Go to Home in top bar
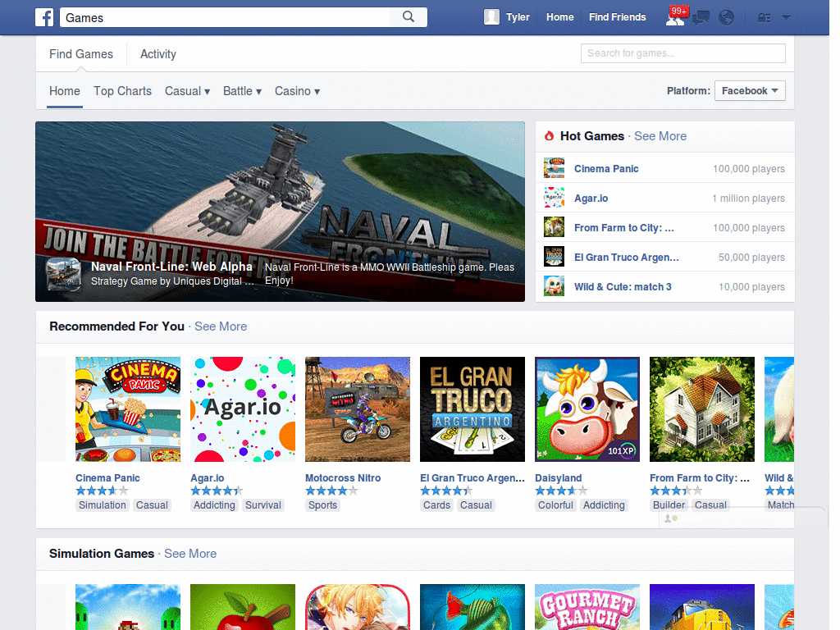This screenshot has width=840, height=630. [x=559, y=17]
